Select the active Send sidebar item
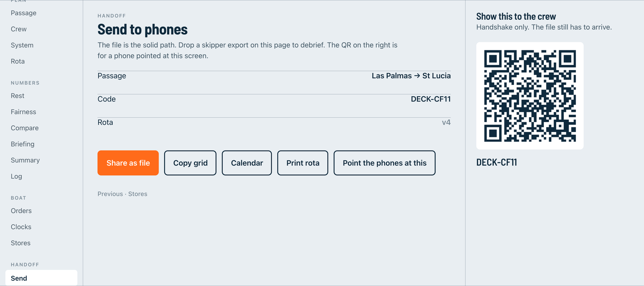 pos(41,278)
